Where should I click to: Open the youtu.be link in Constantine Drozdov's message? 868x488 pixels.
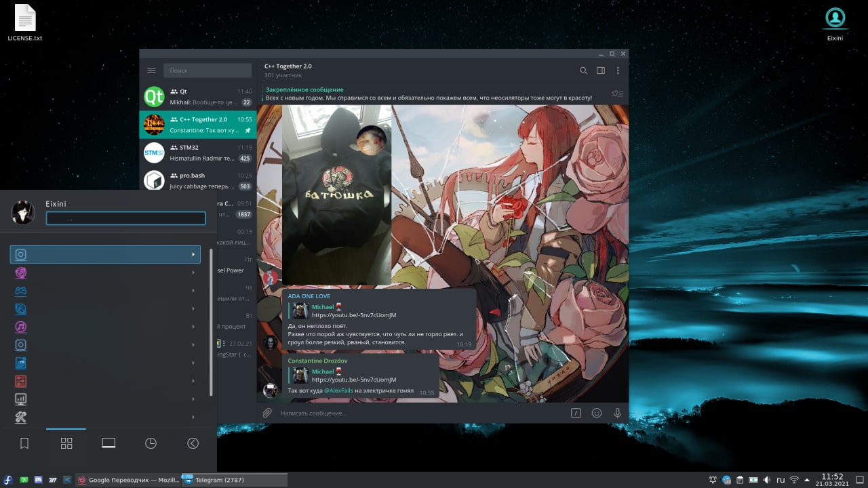(354, 380)
